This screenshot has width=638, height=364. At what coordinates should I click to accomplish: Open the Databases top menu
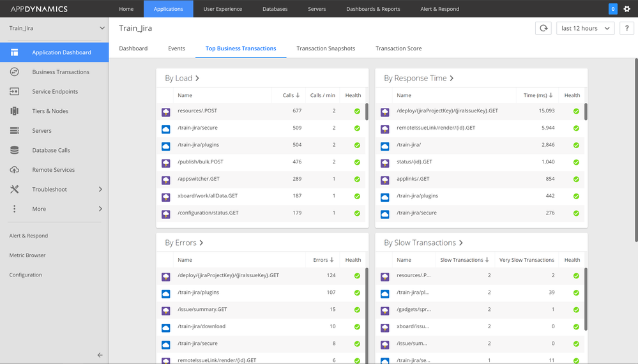pyautogui.click(x=275, y=8)
